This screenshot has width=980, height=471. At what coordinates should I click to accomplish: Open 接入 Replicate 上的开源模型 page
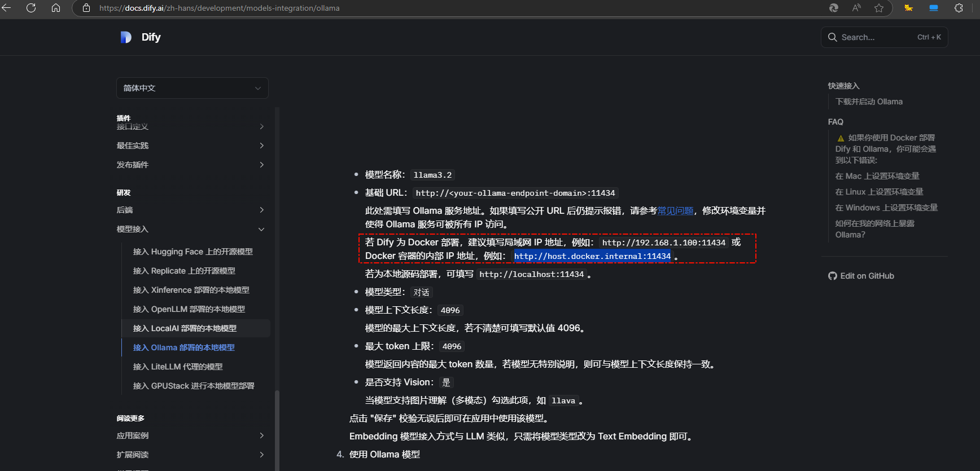(184, 271)
